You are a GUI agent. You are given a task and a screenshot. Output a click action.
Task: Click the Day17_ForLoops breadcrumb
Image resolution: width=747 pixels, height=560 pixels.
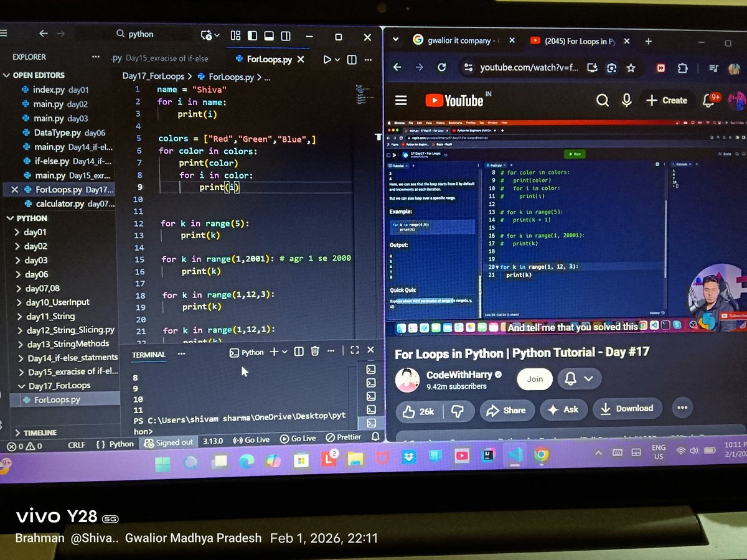(x=153, y=76)
